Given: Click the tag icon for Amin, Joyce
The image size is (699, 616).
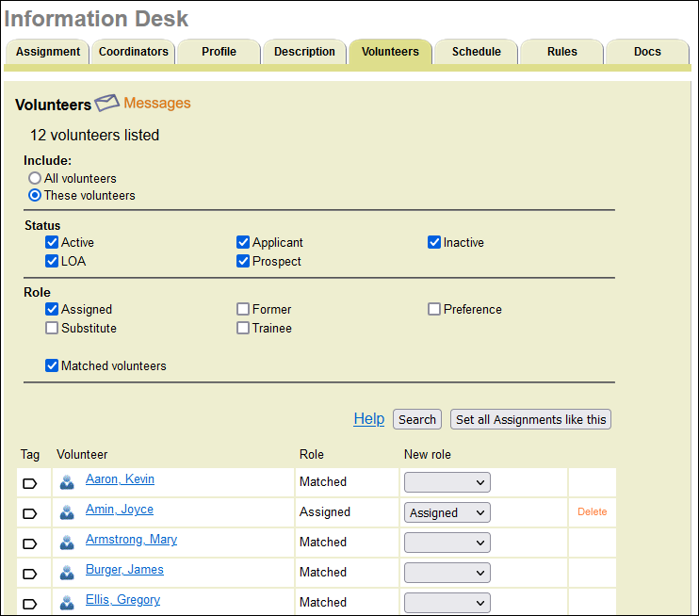Looking at the screenshot, I should (x=29, y=513).
